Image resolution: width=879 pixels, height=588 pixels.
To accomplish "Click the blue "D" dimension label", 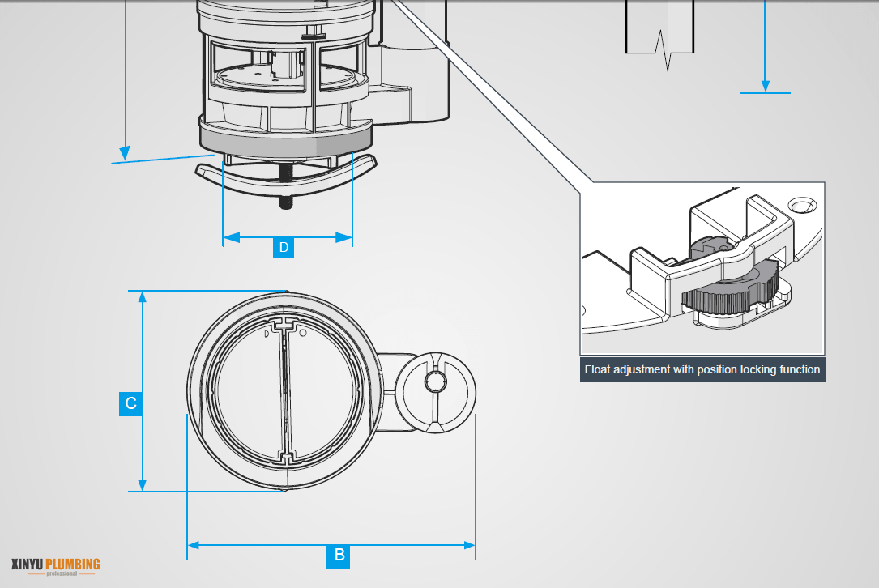I will pos(283,248).
